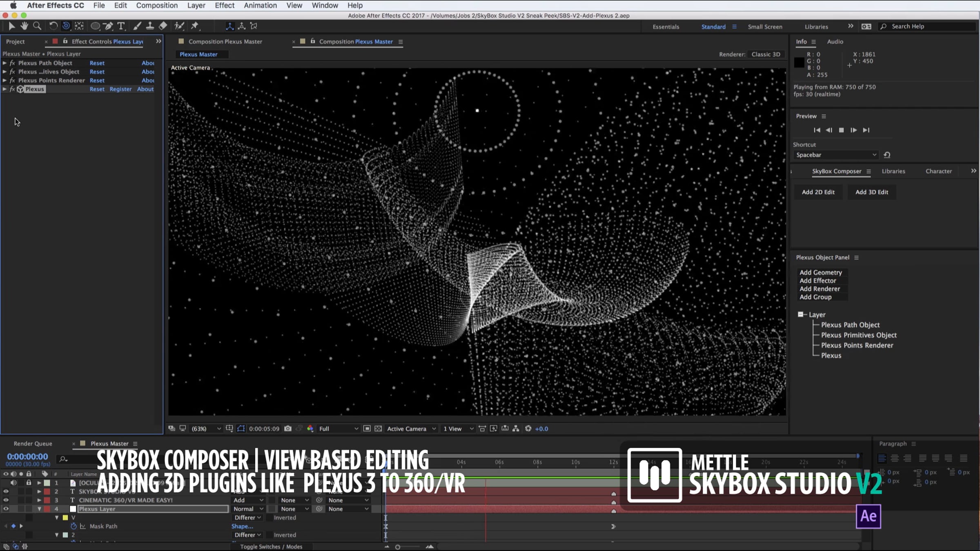Open the Spacebar shortcut dropdown
This screenshot has height=551, width=980.
(x=836, y=155)
